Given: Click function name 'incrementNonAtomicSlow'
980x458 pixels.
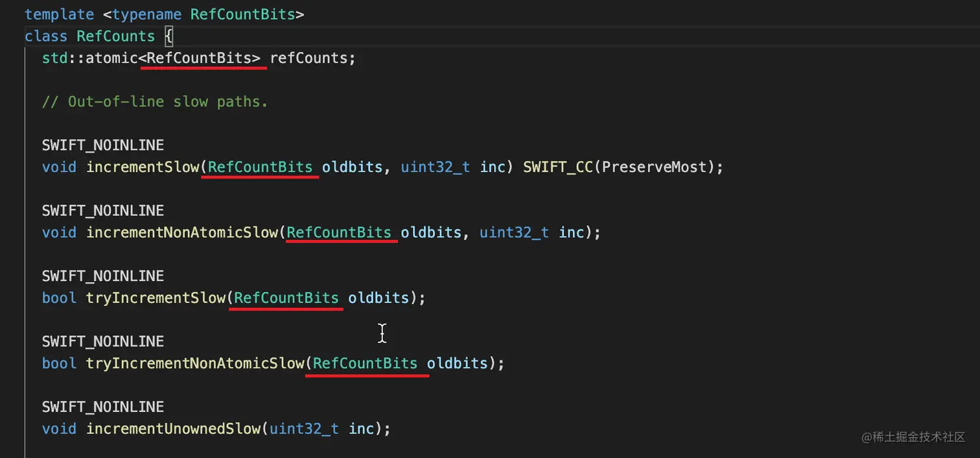Looking at the screenshot, I should pos(182,232).
